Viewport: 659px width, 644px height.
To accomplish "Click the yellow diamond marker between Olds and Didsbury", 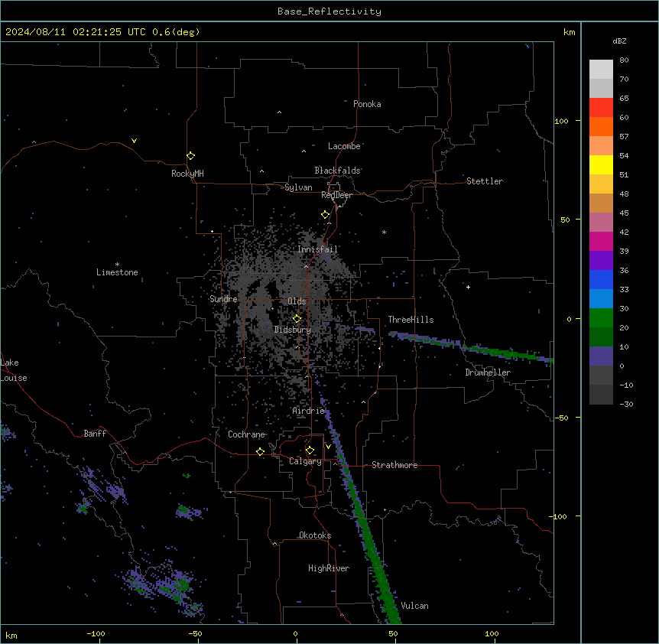I will [x=297, y=319].
